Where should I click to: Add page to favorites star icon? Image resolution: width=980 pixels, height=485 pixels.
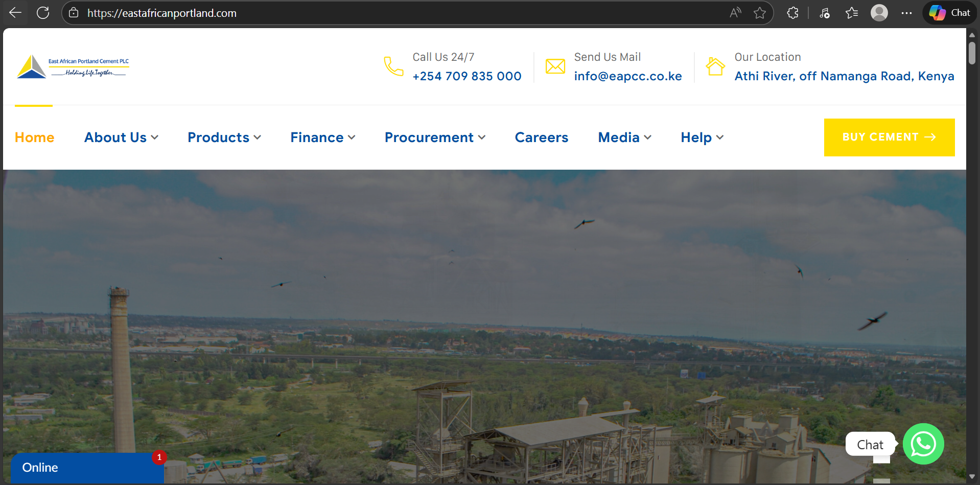760,13
